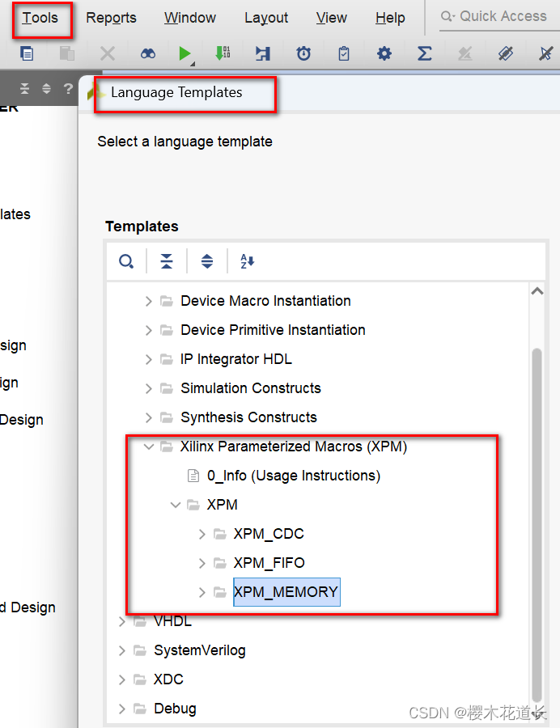Viewport: 560px width, 728px height.
Task: Click the Sigma summary icon
Action: point(424,53)
